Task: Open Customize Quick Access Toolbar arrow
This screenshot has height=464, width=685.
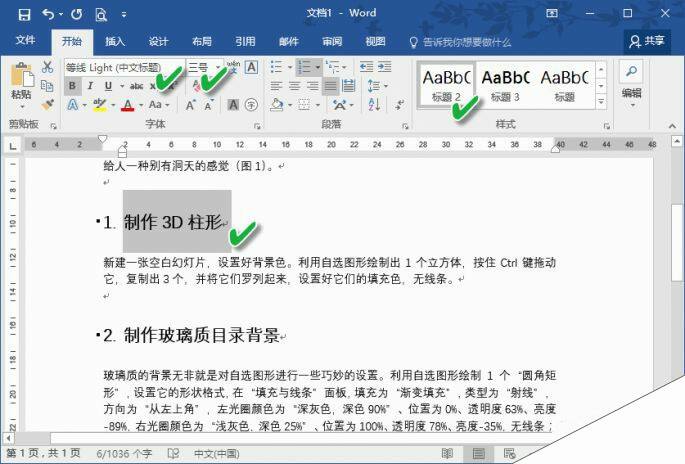Action: pyautogui.click(x=124, y=14)
